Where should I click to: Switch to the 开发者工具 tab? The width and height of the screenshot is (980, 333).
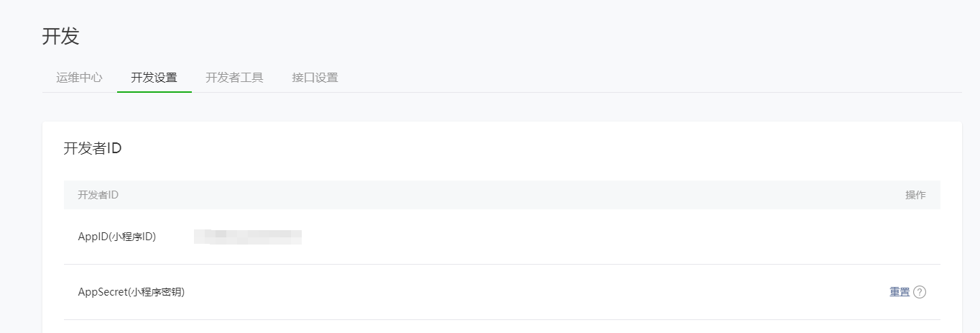234,78
